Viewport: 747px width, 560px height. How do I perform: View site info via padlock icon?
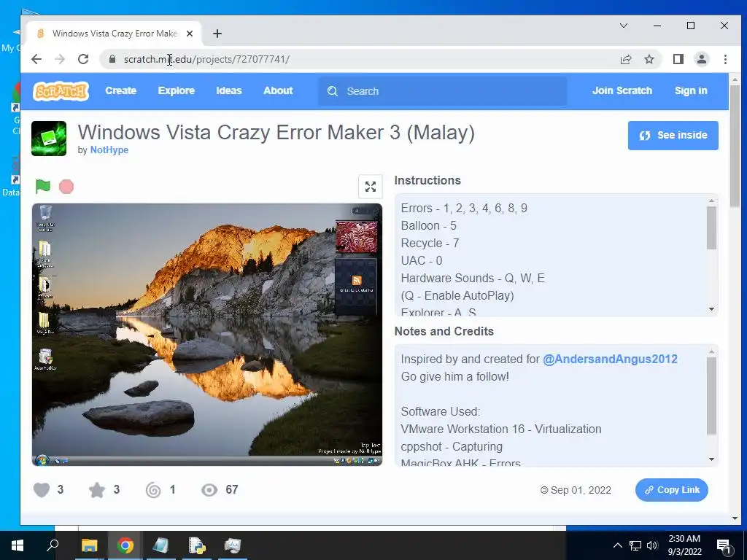coord(112,59)
